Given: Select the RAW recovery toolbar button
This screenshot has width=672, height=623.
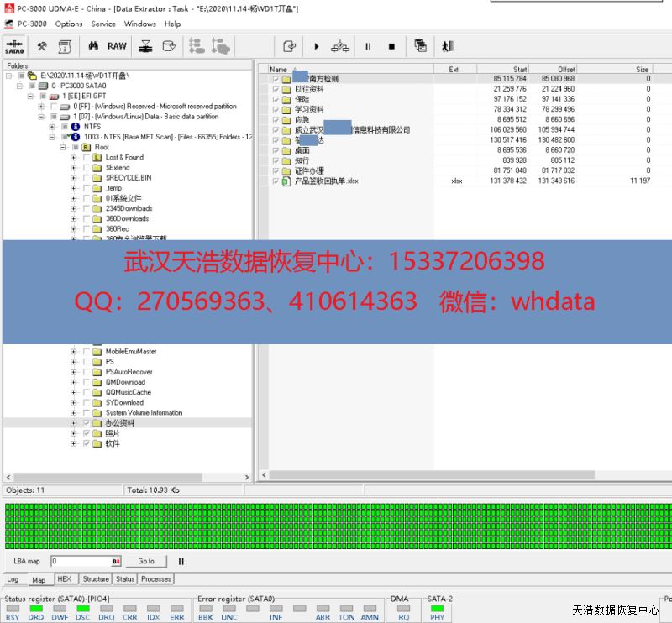Looking at the screenshot, I should 117,46.
